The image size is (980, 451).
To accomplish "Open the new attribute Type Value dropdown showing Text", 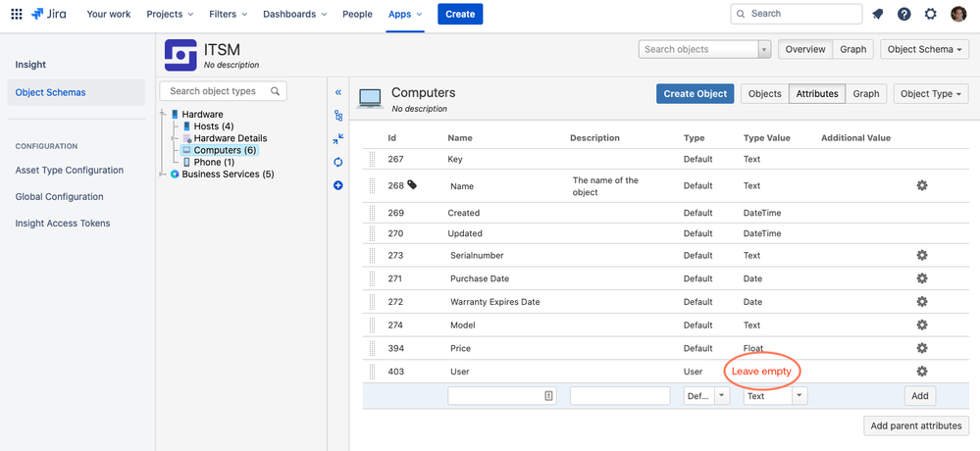I will [775, 396].
